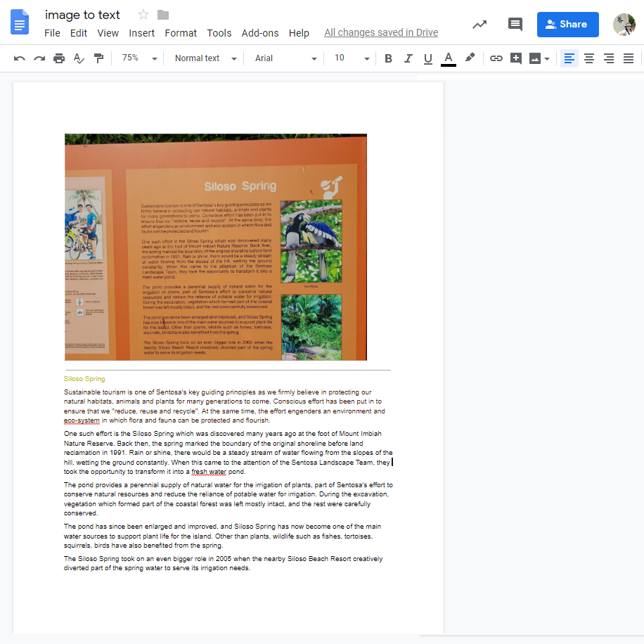This screenshot has width=644, height=644.
Task: Open the Add-ons menu
Action: point(260,33)
